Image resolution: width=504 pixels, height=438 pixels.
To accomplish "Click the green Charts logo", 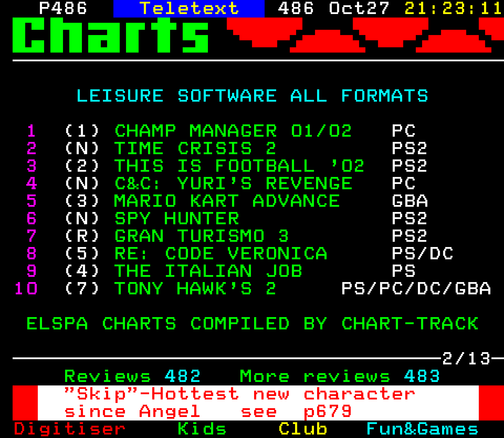I will click(x=110, y=35).
